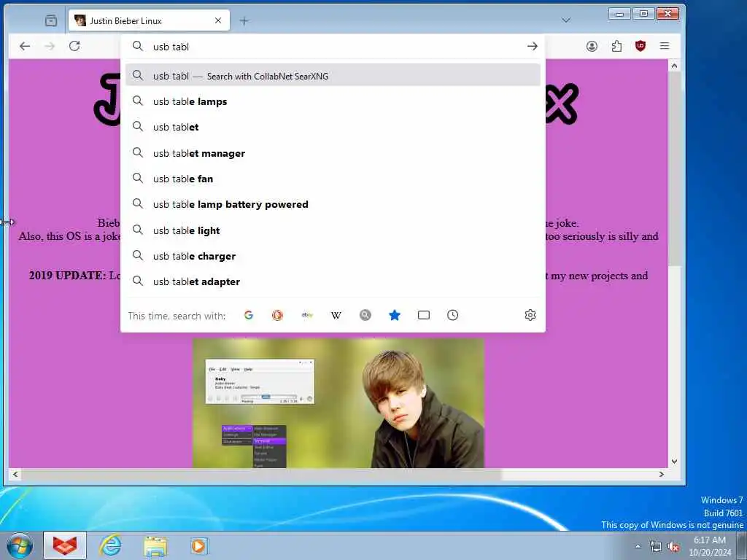
Task: Minimize the browser window
Action: (x=619, y=14)
